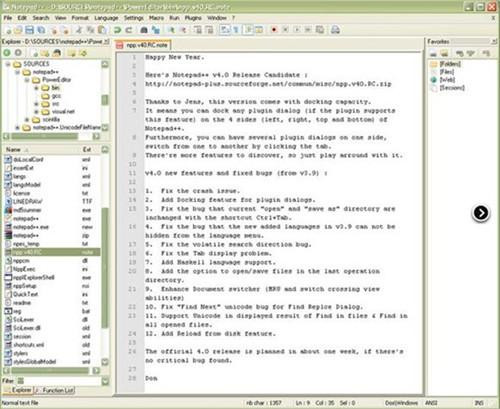
Task: Click the Play Macro toolbar icon
Action: (296, 30)
